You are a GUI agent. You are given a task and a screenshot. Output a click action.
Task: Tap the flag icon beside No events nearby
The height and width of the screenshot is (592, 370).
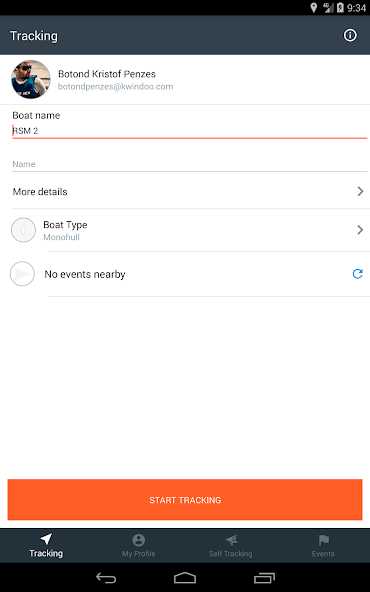22,274
